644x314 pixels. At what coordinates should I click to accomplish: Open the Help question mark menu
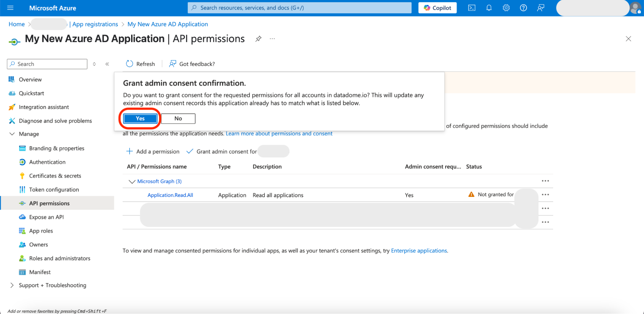pos(524,8)
